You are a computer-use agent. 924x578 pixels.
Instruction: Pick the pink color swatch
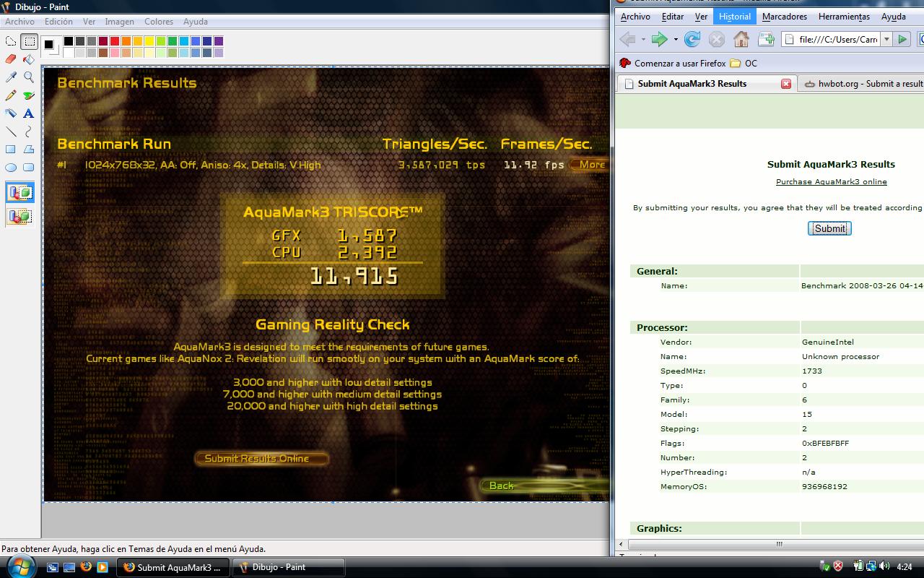tap(115, 53)
